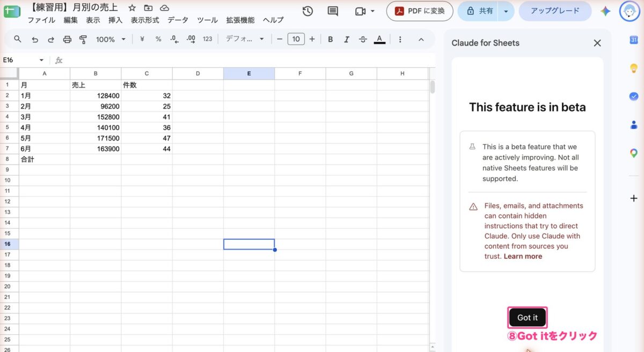Print the spreadsheet
The image size is (644, 352).
pyautogui.click(x=67, y=39)
